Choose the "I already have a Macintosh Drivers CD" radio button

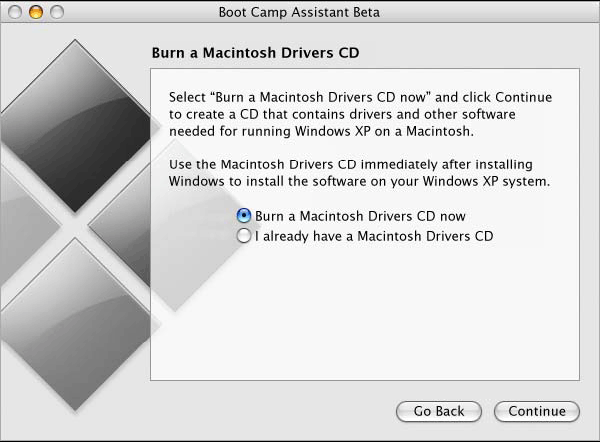coord(243,236)
